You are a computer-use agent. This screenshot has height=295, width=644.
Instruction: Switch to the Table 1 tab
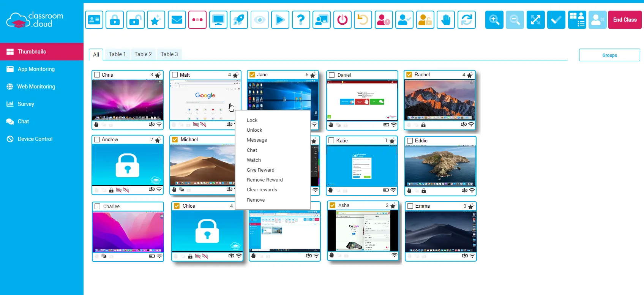point(117,54)
